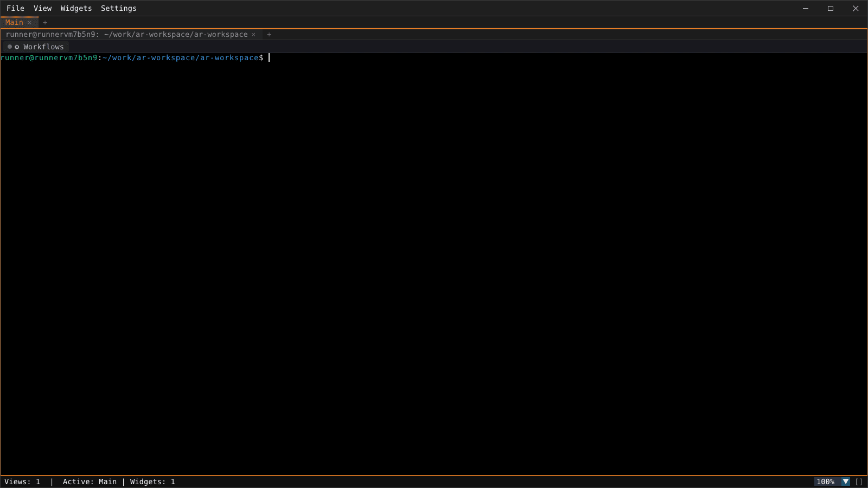
Task: Click the gray status dot beside Workflows
Action: pos(10,47)
